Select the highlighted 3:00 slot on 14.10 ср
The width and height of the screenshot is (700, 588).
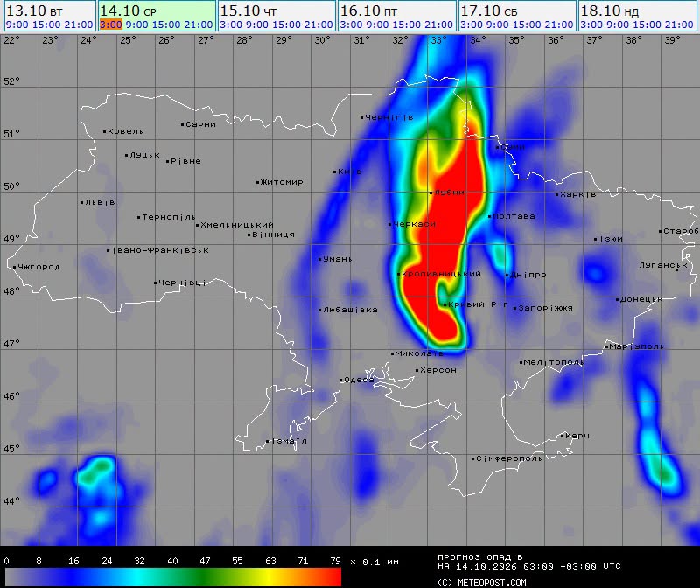[x=111, y=24]
